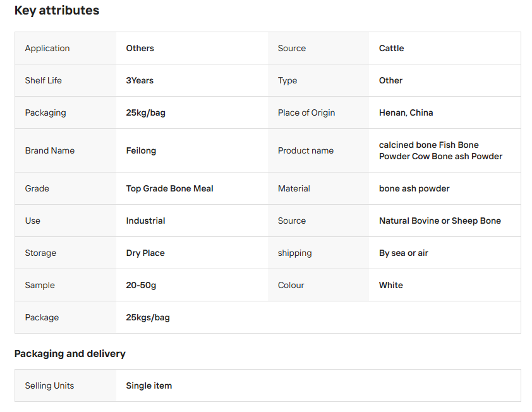Viewport: 532px width, 412px height.
Task: Click the Feilong brand name
Action: 141,151
